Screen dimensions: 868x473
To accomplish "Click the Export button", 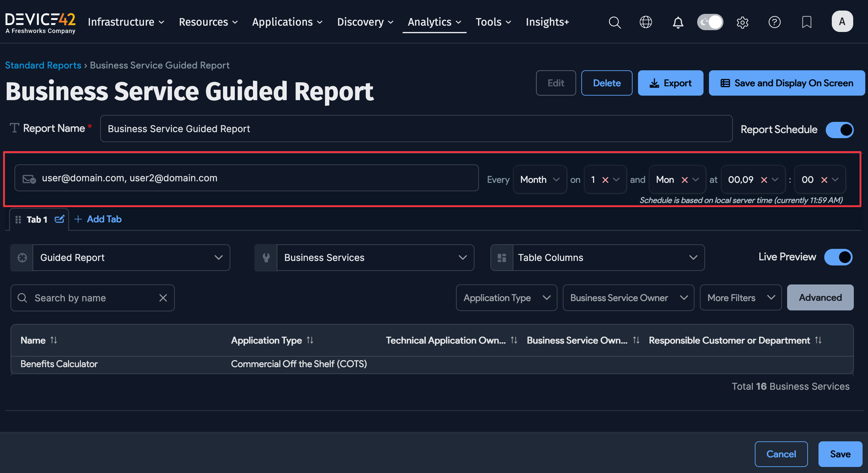I will point(670,83).
